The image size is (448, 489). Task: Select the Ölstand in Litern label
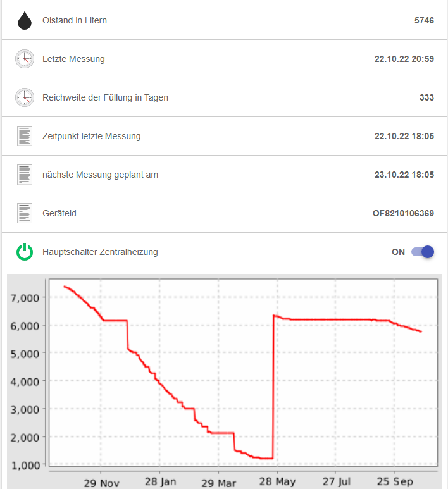pos(75,21)
